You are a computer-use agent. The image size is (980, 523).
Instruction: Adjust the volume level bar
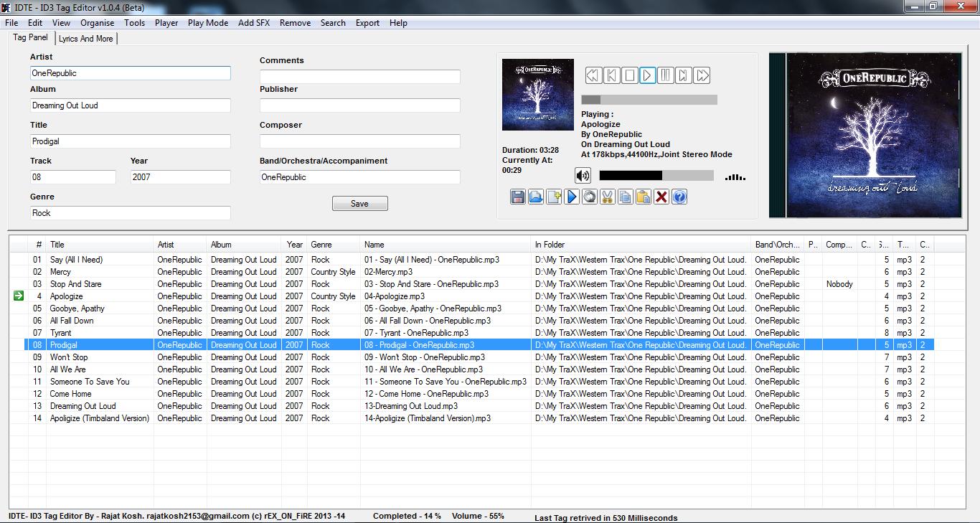(x=656, y=175)
